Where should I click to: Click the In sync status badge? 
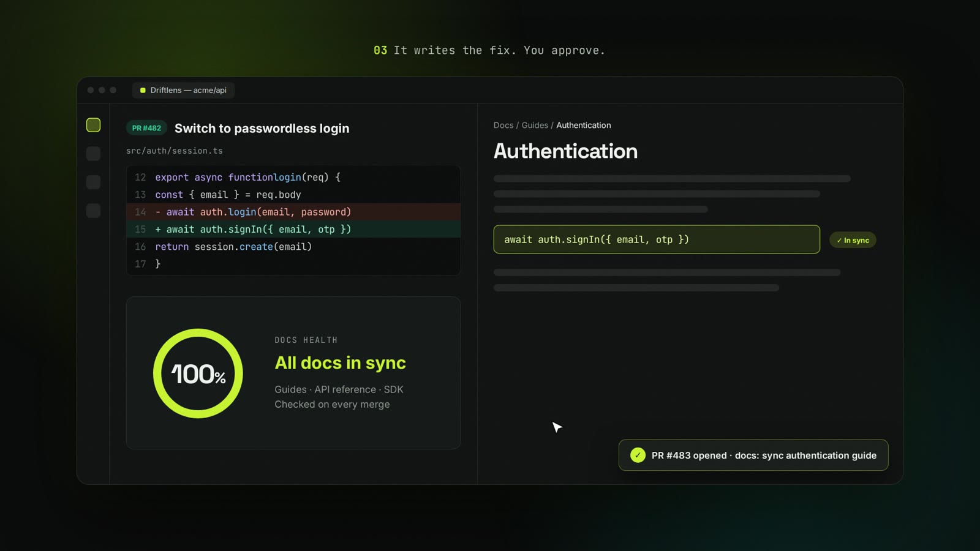coord(853,240)
